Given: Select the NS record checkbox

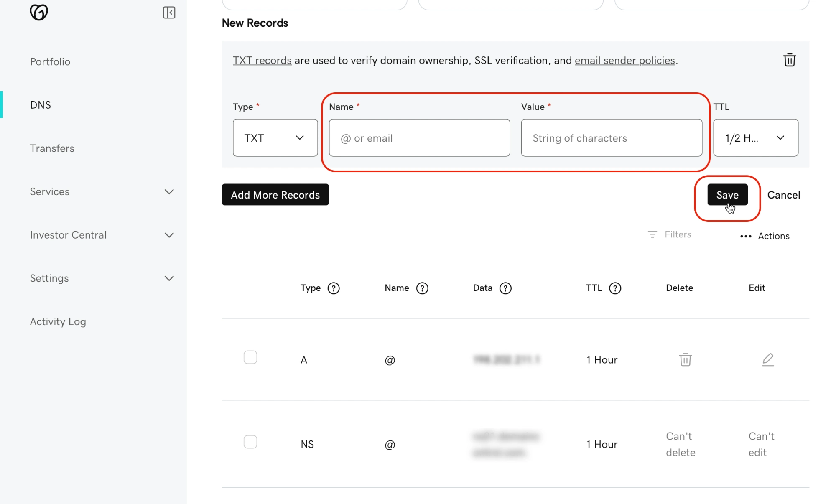Looking at the screenshot, I should [x=250, y=442].
